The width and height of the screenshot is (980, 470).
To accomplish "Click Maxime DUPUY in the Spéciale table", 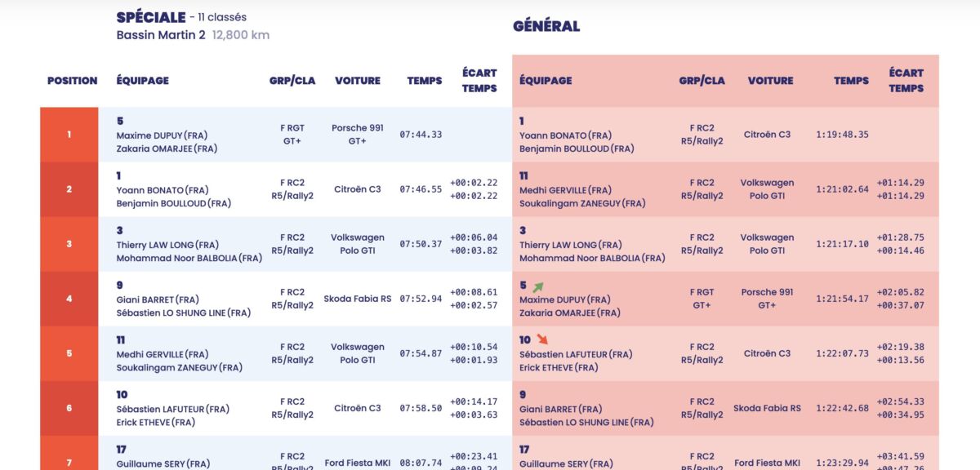I will 149,135.
